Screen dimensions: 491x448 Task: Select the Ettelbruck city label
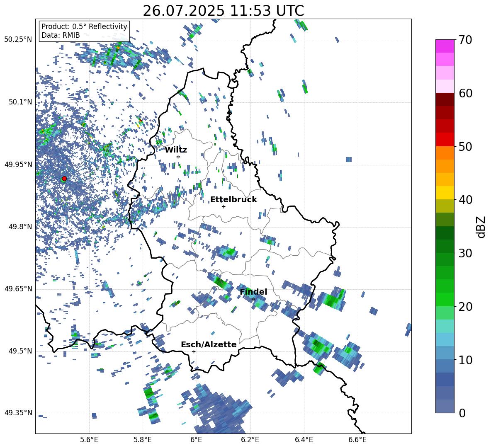click(233, 200)
